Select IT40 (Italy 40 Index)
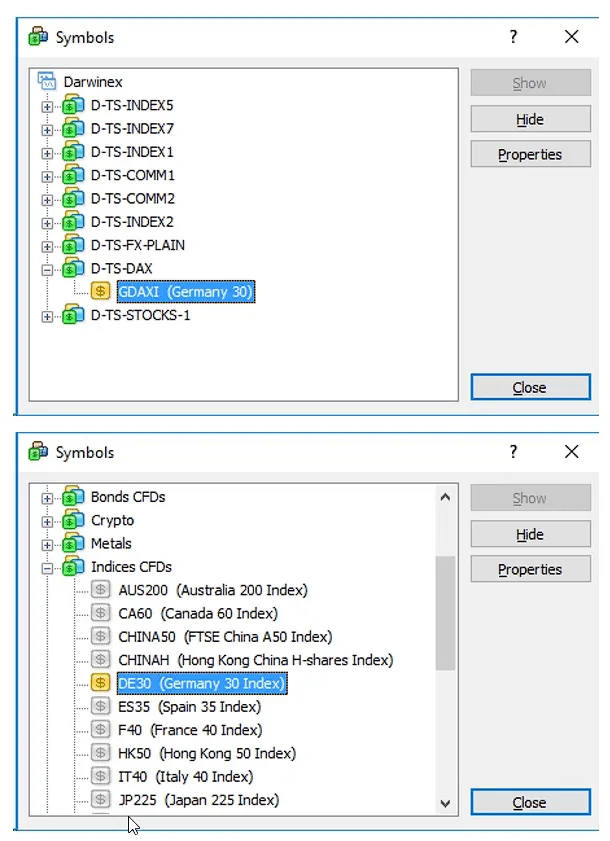 point(186,777)
